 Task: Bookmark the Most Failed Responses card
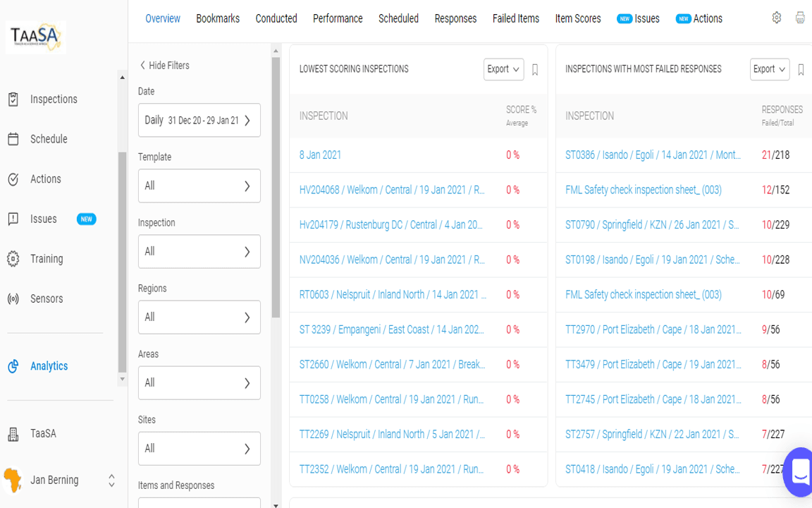pos(801,69)
